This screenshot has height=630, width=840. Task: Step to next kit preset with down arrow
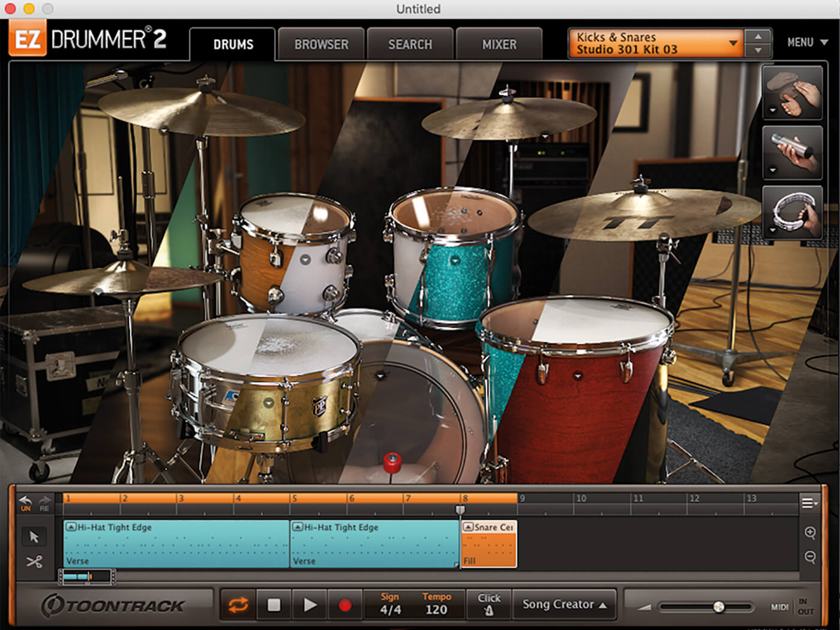758,50
